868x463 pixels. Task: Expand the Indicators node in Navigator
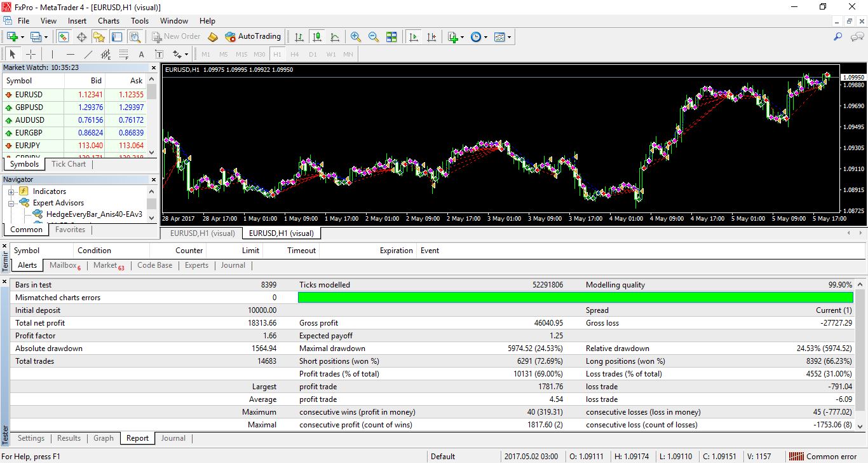(11, 191)
